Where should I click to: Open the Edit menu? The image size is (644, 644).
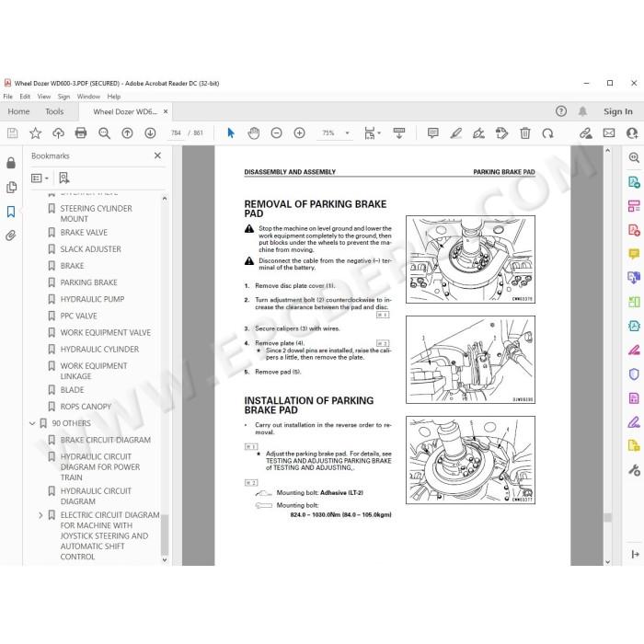pos(25,97)
